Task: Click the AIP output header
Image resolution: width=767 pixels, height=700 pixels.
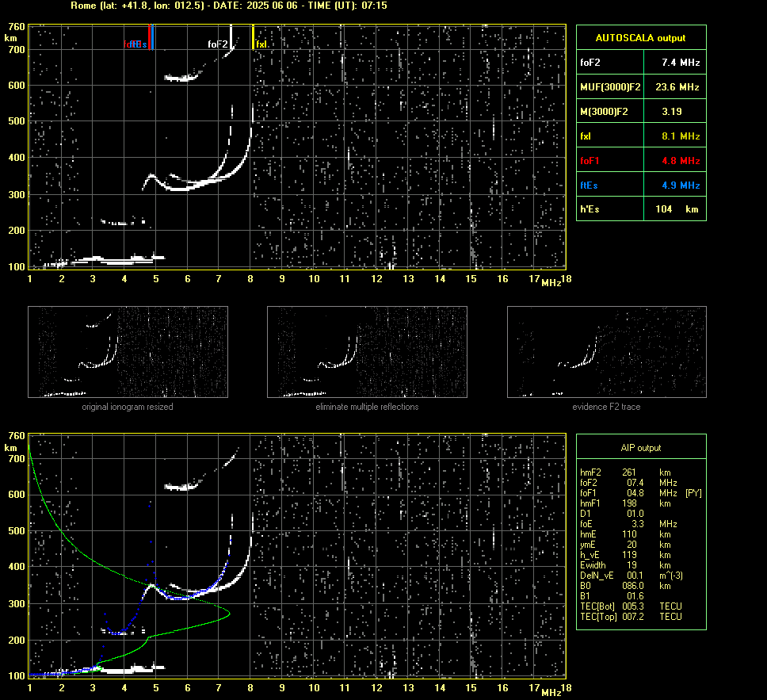Action: (x=641, y=447)
